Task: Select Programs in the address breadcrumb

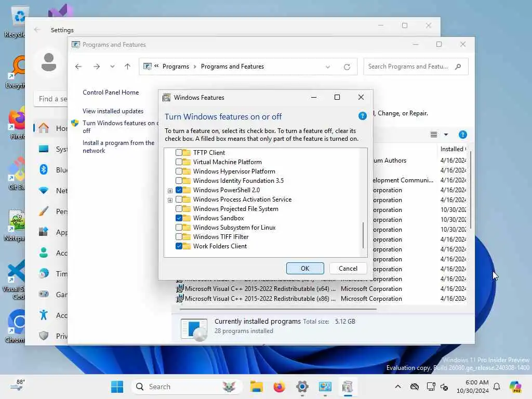Action: click(x=176, y=66)
